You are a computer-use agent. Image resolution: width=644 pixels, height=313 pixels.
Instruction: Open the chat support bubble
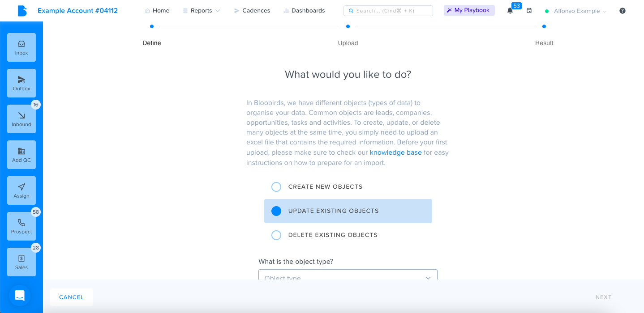[20, 296]
